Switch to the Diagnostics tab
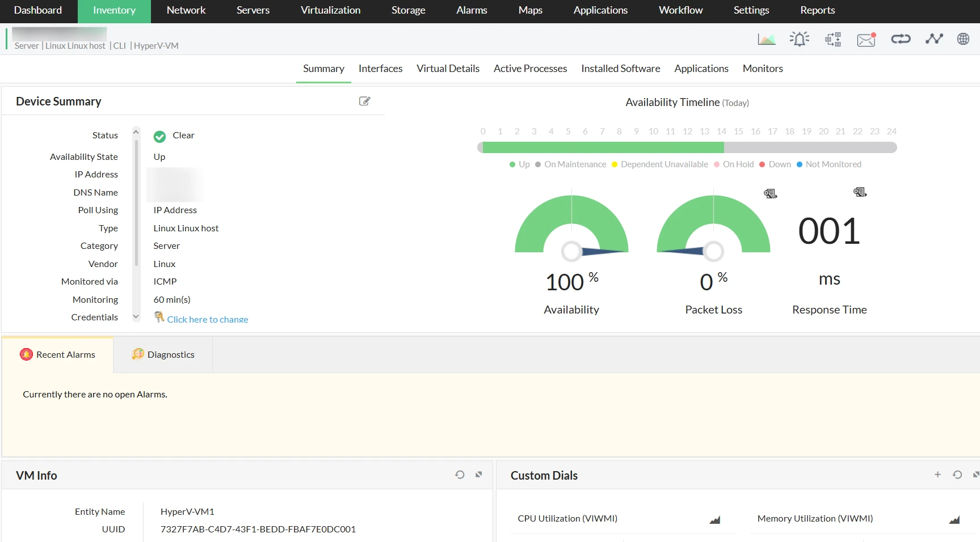 [163, 355]
